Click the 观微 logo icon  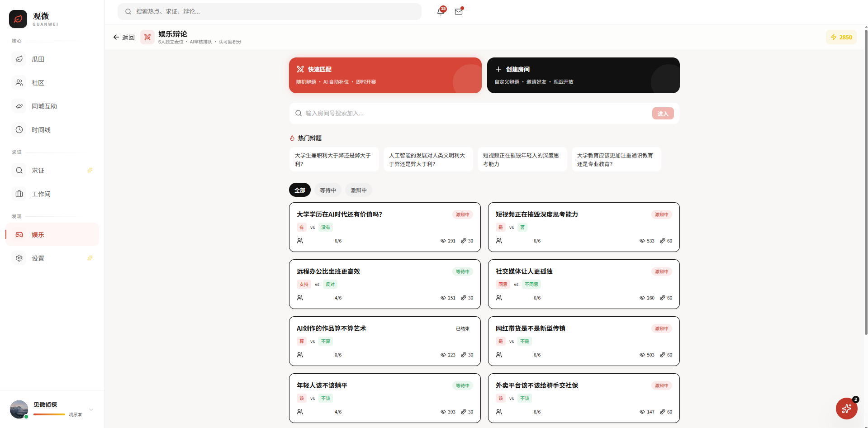click(x=18, y=19)
